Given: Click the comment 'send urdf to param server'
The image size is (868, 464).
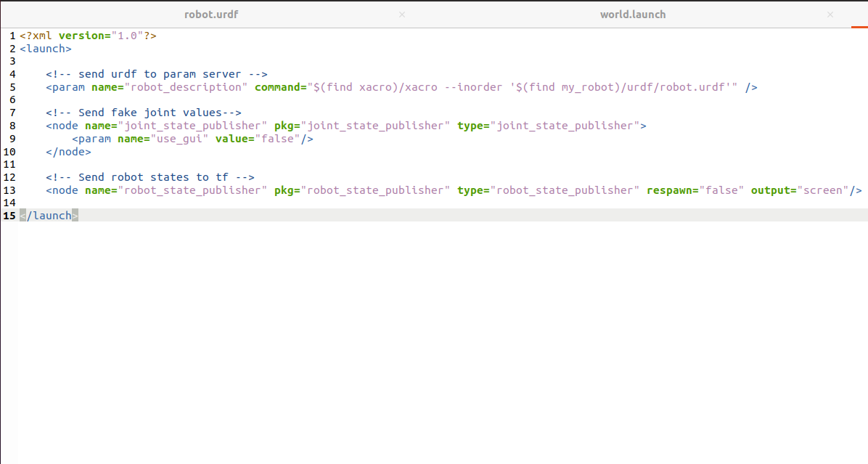Looking at the screenshot, I should click(157, 74).
